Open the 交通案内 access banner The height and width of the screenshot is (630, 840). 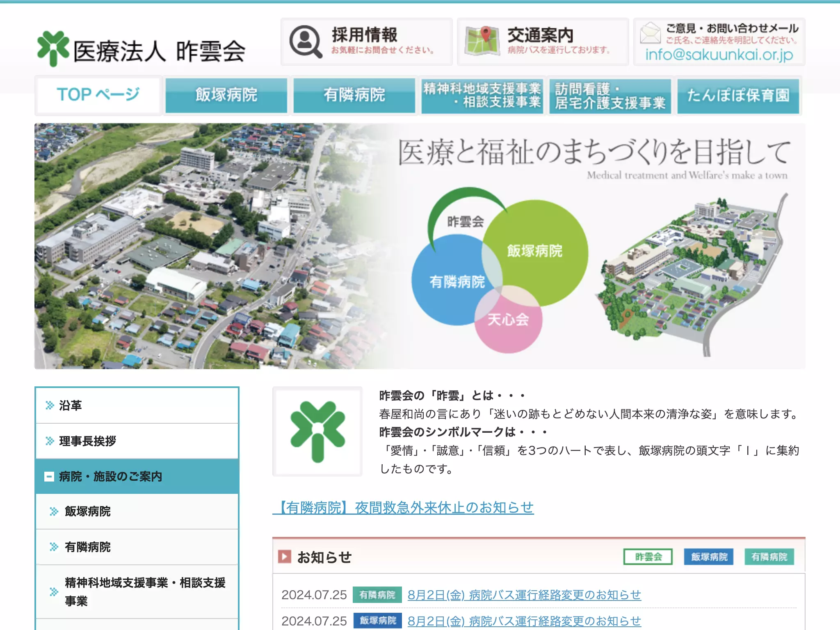point(543,42)
